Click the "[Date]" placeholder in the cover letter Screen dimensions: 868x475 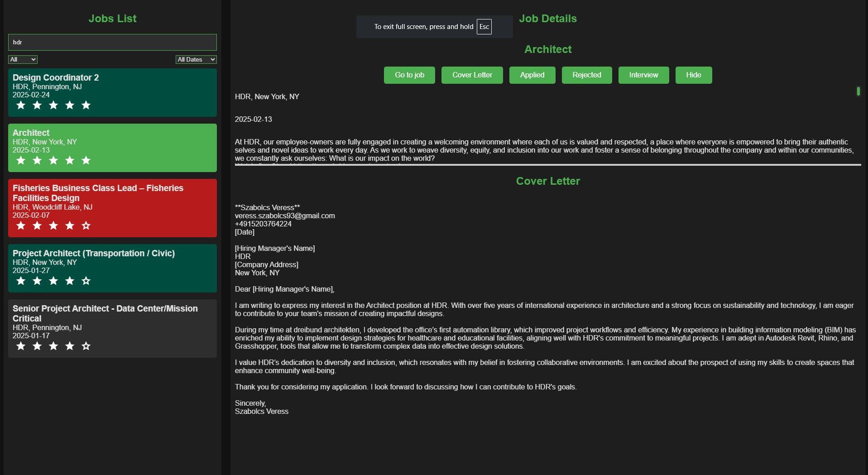point(245,232)
